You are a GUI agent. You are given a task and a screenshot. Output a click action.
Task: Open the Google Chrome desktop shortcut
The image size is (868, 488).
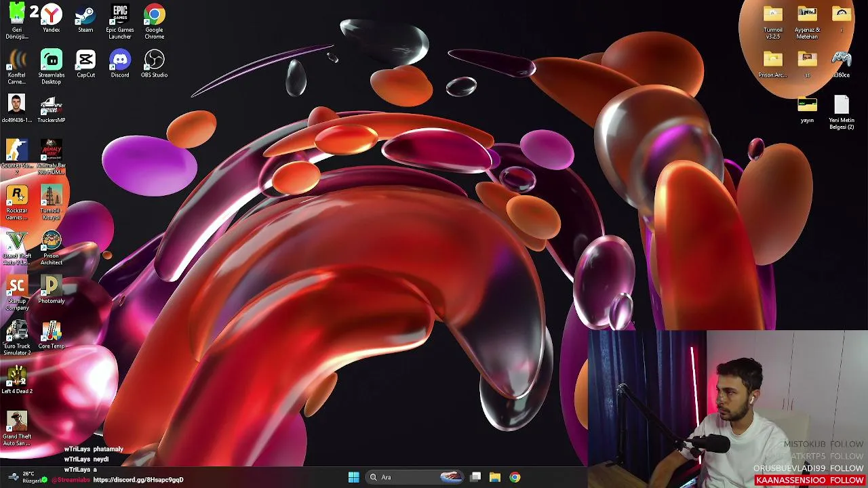coord(154,20)
